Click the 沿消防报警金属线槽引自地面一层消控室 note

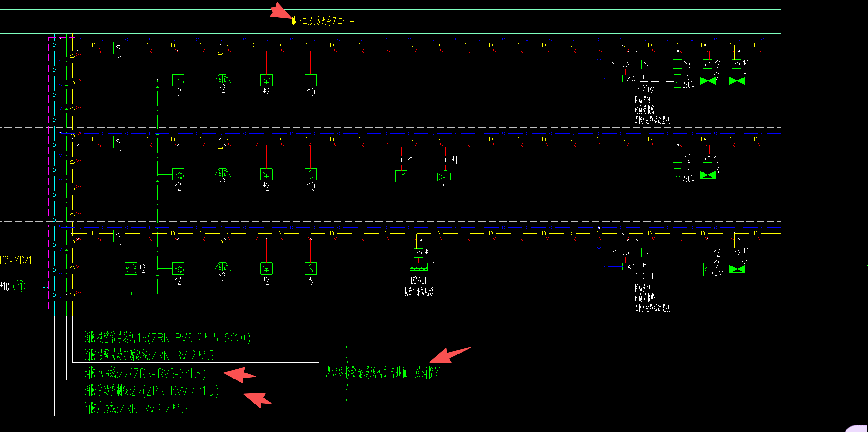[384, 373]
